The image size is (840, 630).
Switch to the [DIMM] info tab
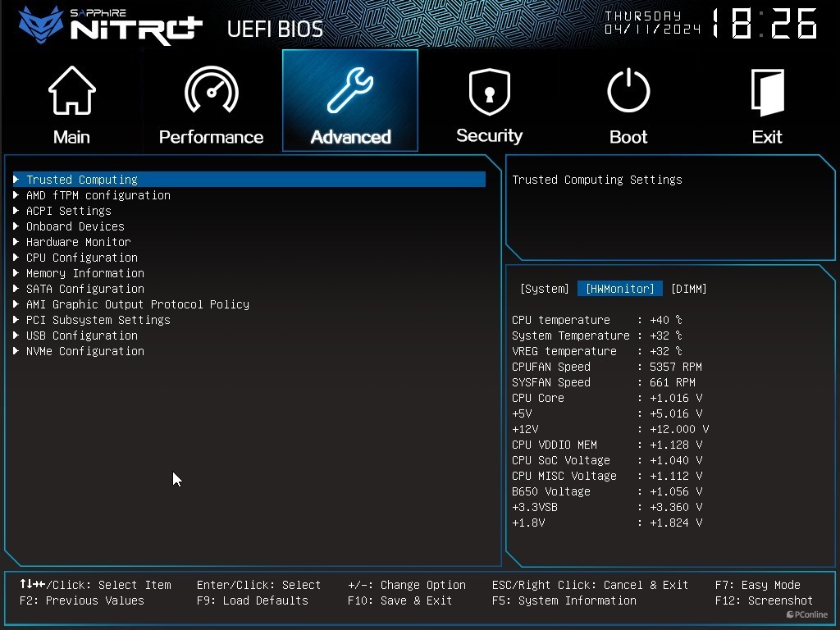pos(688,289)
